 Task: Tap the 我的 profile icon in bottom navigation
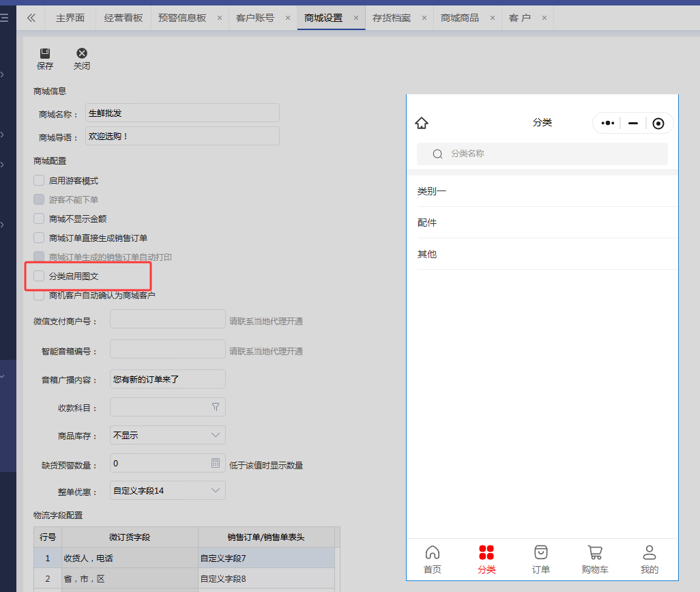650,552
